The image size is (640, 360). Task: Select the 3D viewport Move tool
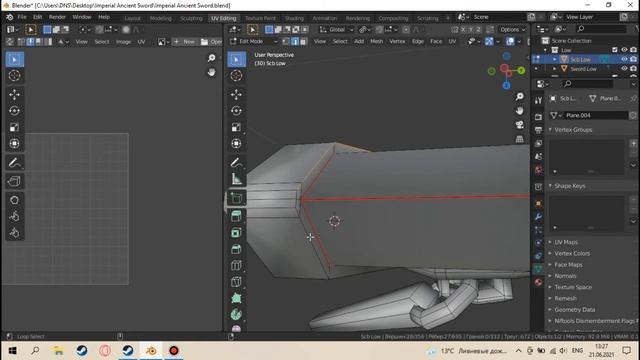tap(236, 94)
